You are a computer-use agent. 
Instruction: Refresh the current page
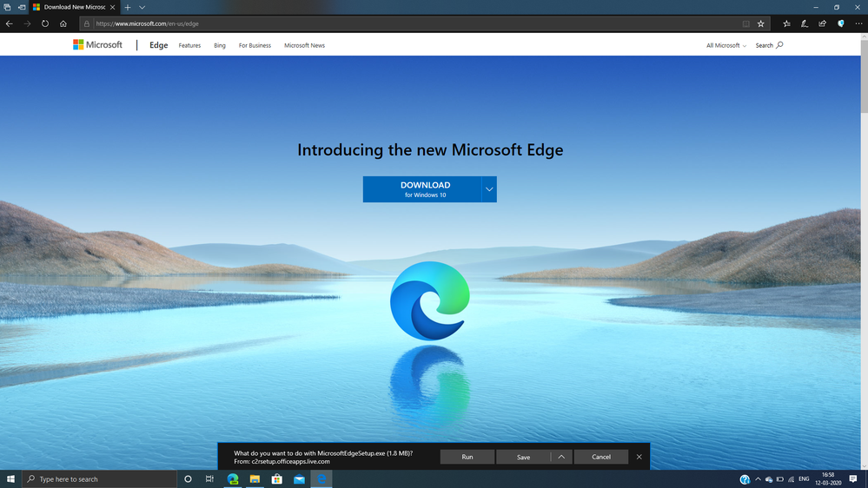(x=45, y=23)
